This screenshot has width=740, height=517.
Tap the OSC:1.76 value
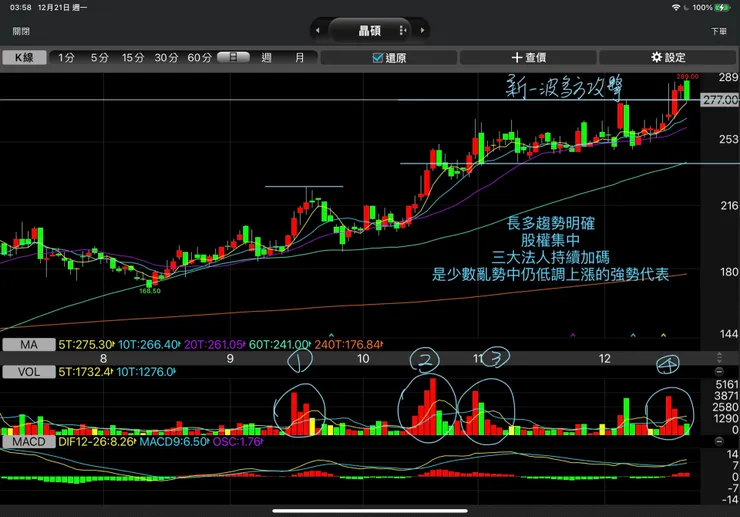click(x=238, y=442)
